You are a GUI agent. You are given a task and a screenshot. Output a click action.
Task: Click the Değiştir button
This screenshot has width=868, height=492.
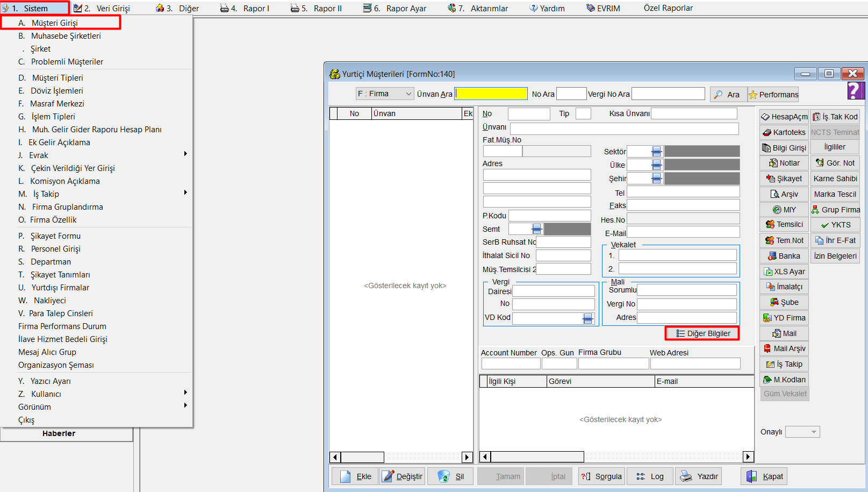[402, 476]
